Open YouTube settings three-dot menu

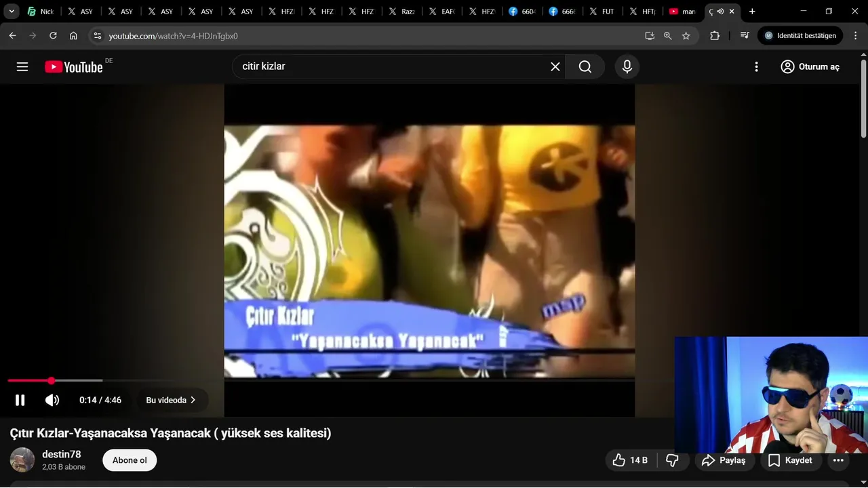coord(756,66)
